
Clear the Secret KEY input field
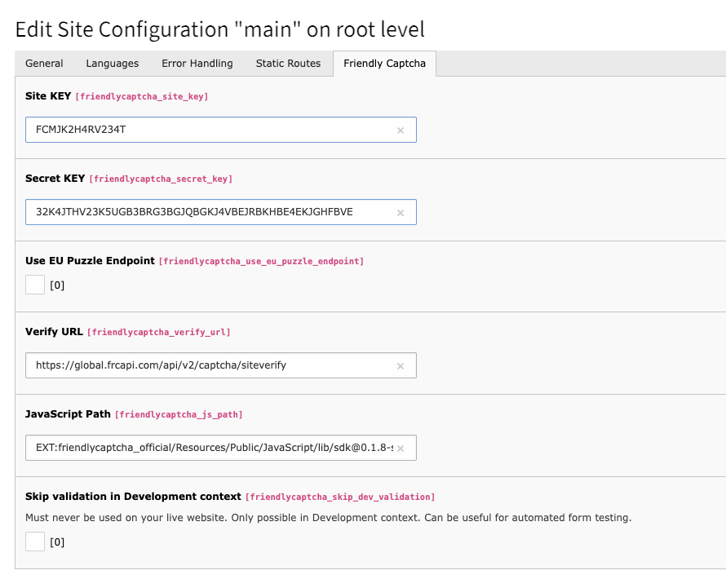[x=401, y=212]
